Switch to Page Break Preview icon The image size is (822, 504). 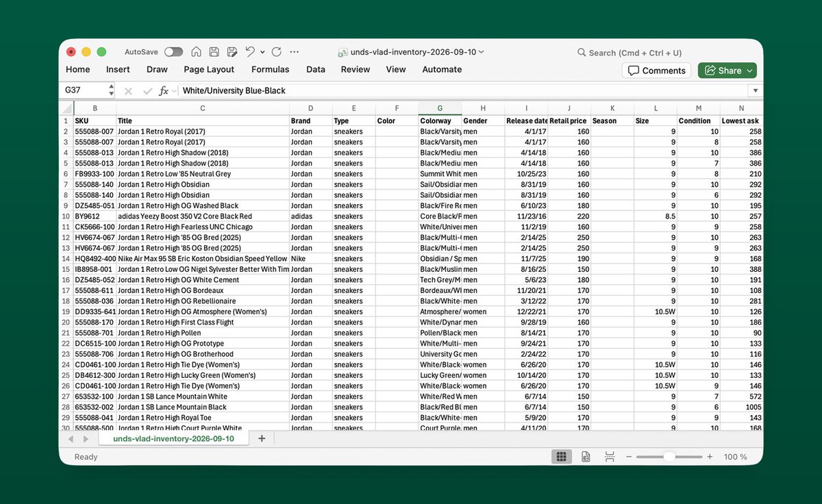pos(609,457)
